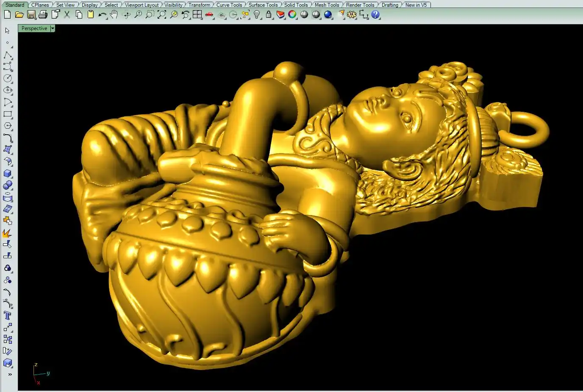The image size is (583, 392).
Task: Select the Pan hand tool
Action: pyautogui.click(x=114, y=15)
